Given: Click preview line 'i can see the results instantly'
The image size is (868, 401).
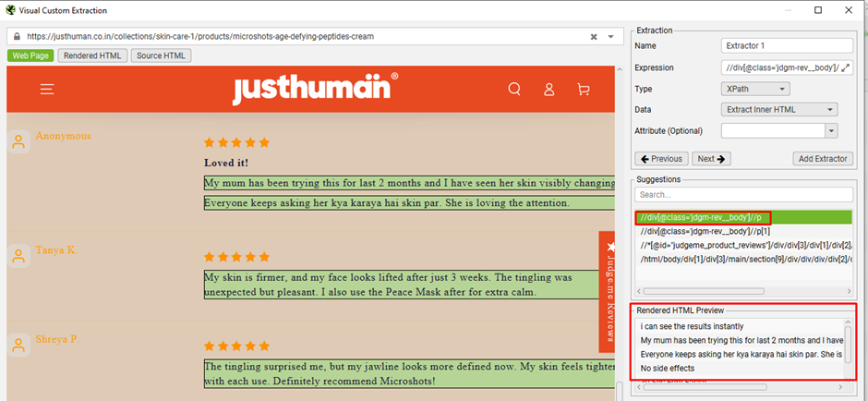Looking at the screenshot, I should [x=692, y=326].
